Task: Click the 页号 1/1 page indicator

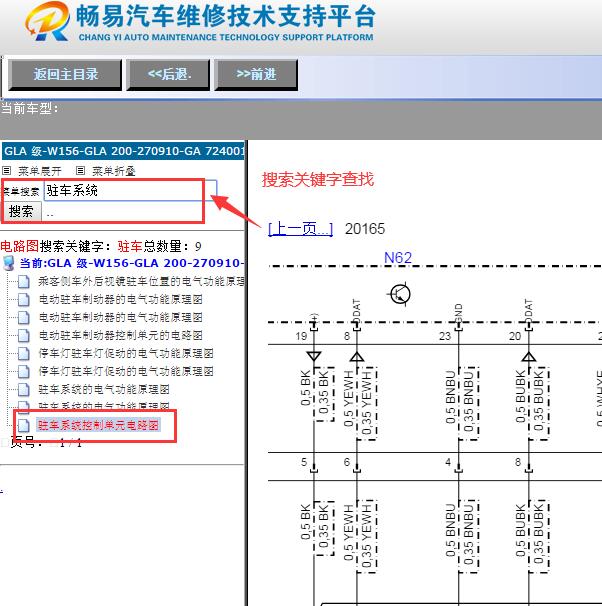Action: [46, 443]
